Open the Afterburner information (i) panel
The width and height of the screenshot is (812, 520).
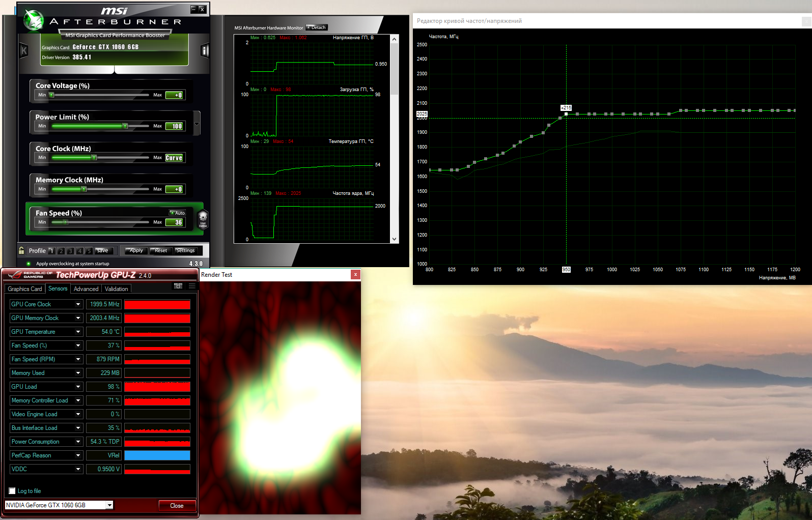pos(205,50)
